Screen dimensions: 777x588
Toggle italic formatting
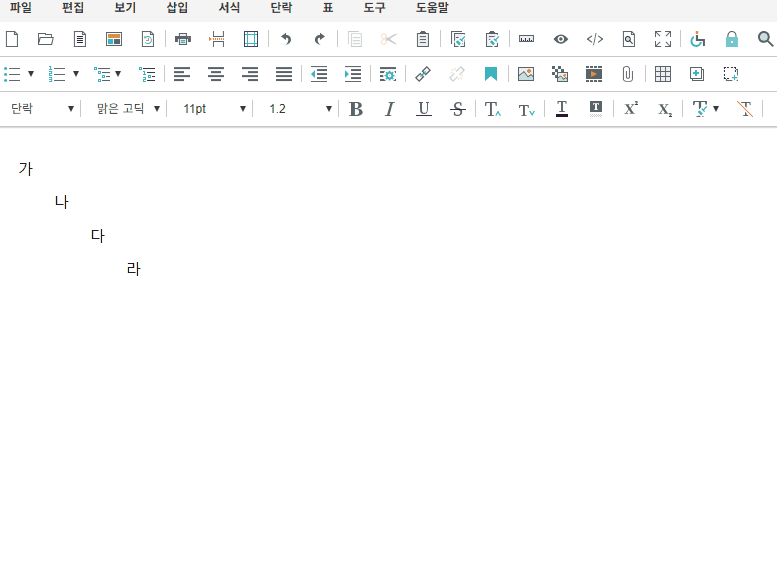click(390, 109)
